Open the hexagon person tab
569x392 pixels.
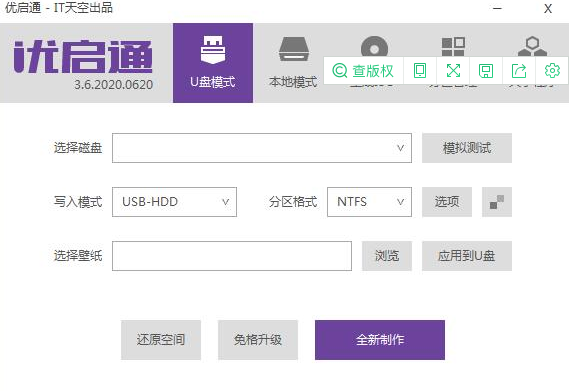pos(532,46)
